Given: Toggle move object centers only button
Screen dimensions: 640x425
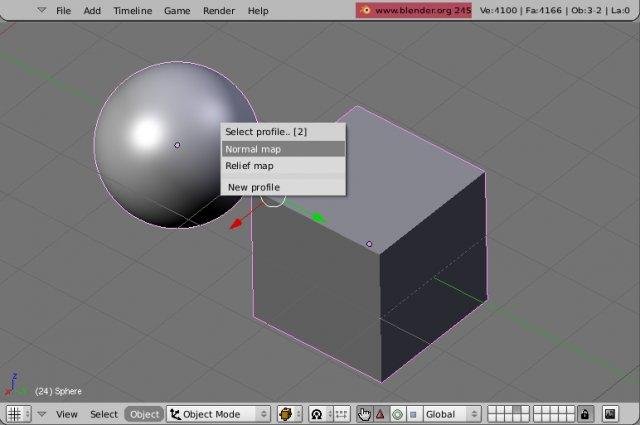Looking at the screenshot, I should tap(341, 414).
